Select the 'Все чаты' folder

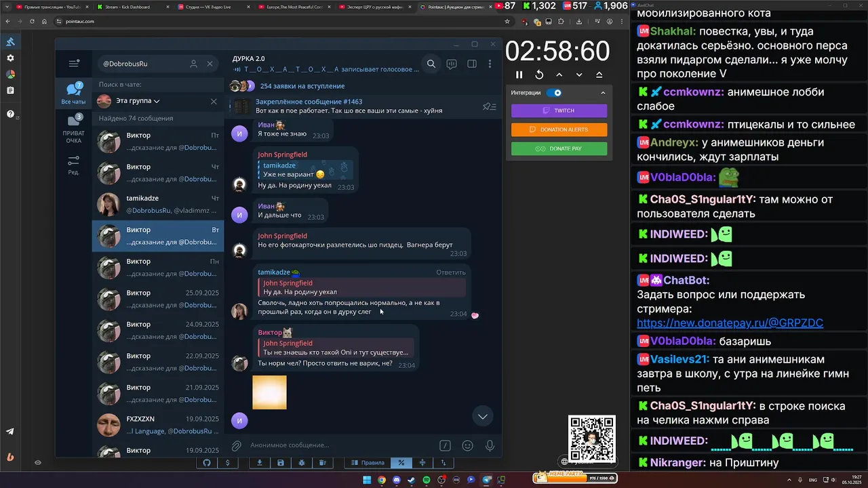pyautogui.click(x=73, y=93)
